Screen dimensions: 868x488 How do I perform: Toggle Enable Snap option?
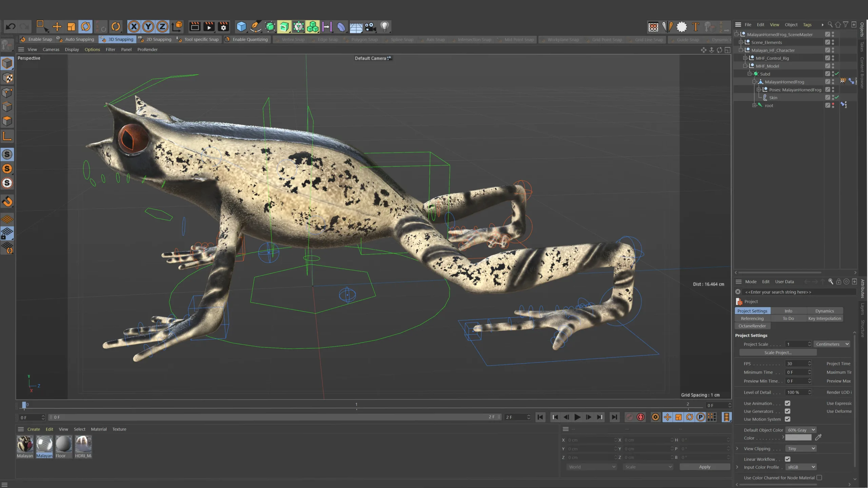point(36,39)
